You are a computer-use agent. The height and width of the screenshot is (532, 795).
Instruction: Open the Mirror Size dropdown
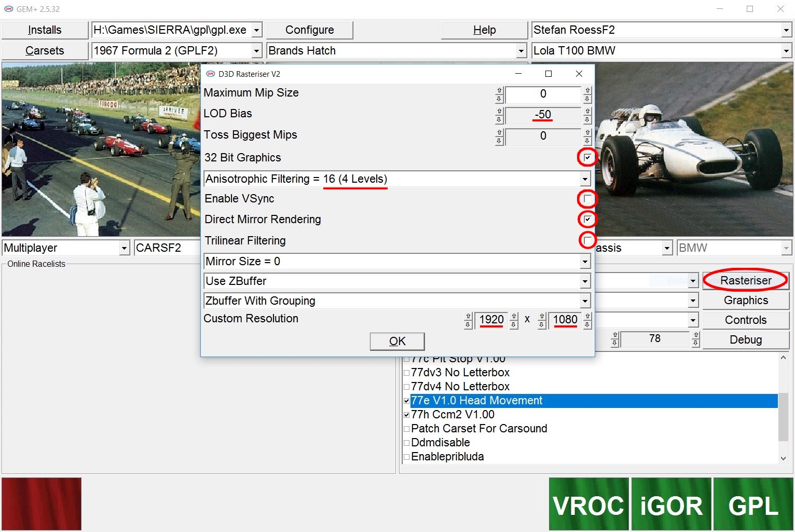[585, 262]
